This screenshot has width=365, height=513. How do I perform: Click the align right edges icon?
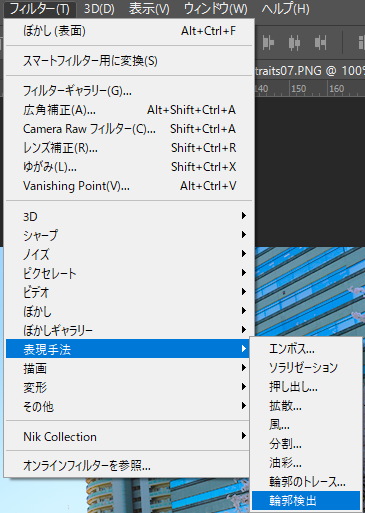(320, 43)
